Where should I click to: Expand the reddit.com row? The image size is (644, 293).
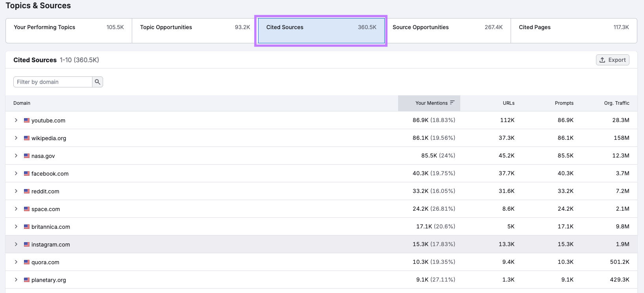[x=16, y=191]
